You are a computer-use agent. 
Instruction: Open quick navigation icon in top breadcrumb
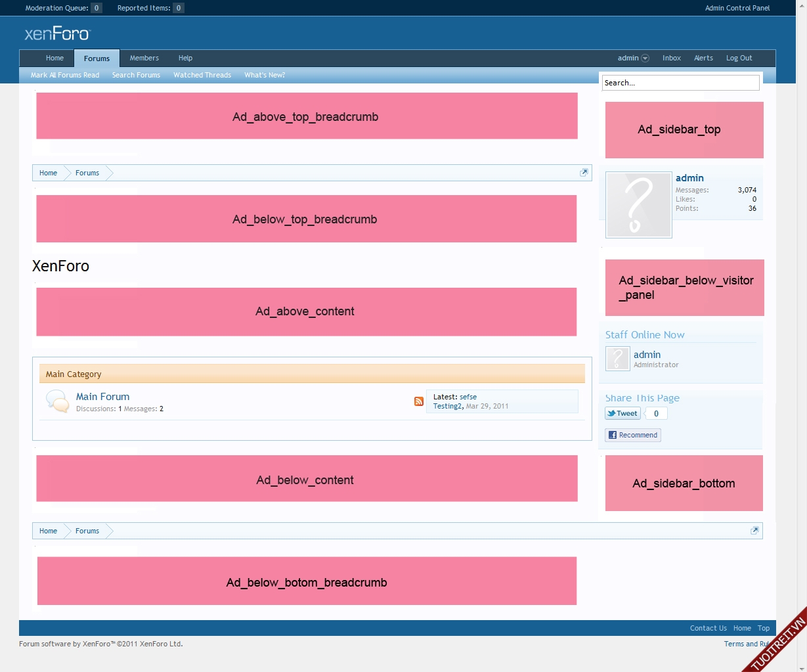pos(583,173)
